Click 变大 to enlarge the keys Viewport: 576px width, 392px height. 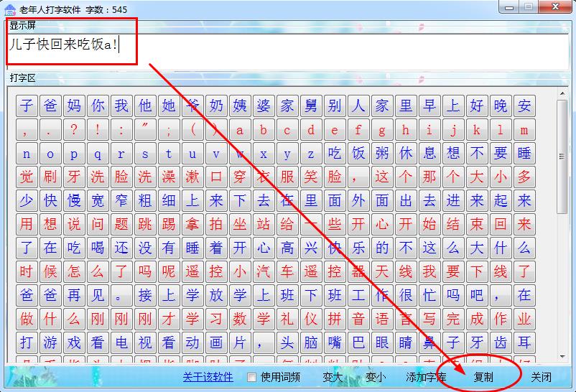coord(333,377)
